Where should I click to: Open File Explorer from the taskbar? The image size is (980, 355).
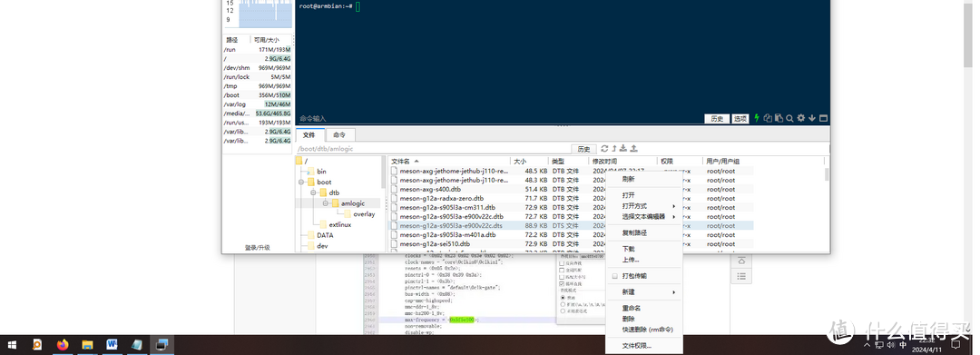87,344
